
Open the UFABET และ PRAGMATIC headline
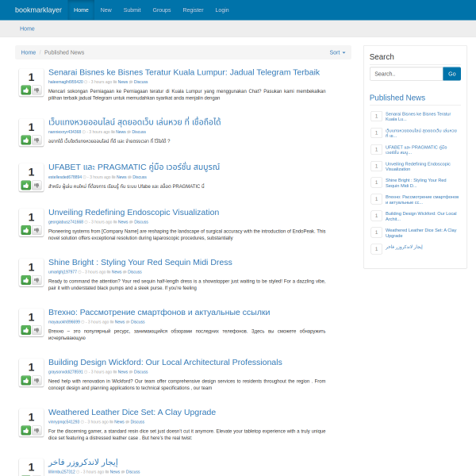tap(134, 167)
